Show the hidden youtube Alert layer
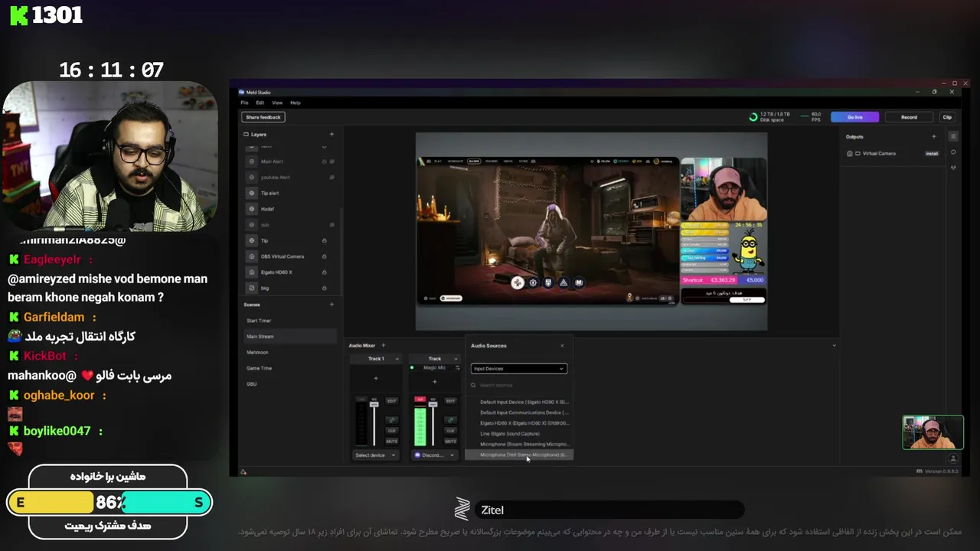 click(332, 178)
